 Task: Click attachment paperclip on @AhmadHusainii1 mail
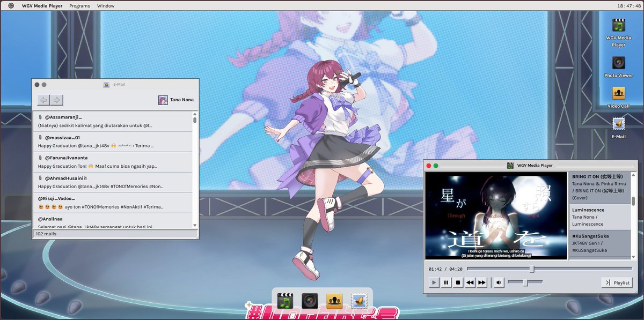tap(40, 178)
